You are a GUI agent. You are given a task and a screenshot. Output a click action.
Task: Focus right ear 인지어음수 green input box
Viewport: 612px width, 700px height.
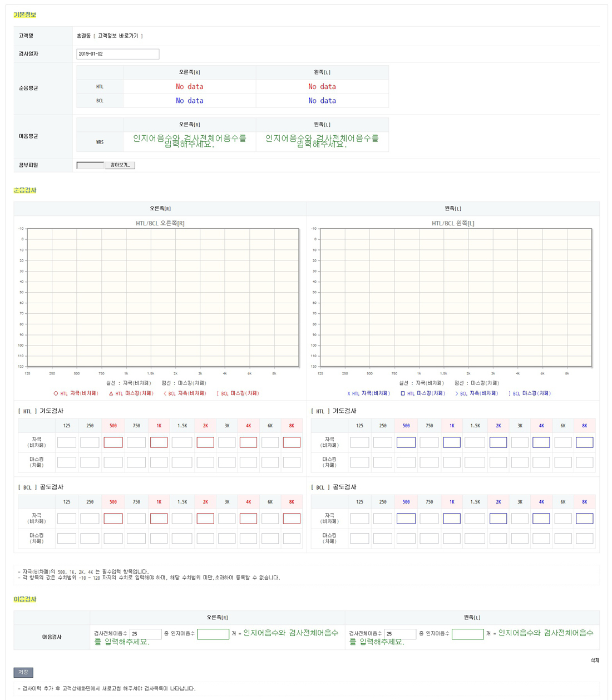(x=213, y=634)
